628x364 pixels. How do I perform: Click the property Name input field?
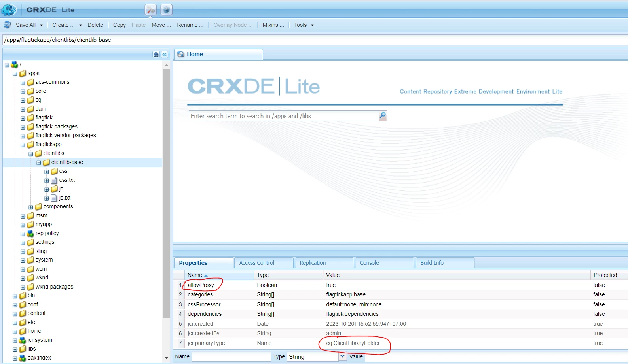[x=231, y=356]
